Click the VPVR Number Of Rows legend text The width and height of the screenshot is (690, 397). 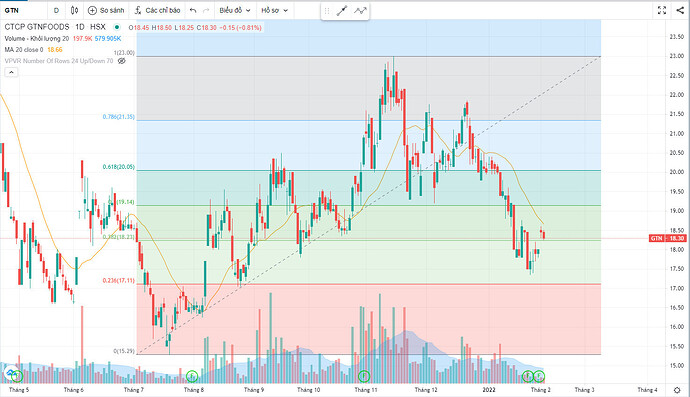(59, 61)
